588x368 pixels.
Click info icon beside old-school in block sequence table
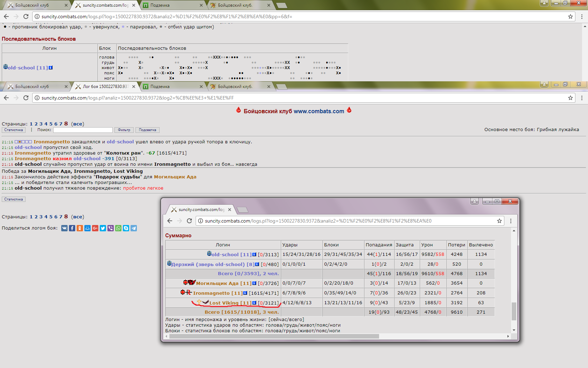click(51, 68)
